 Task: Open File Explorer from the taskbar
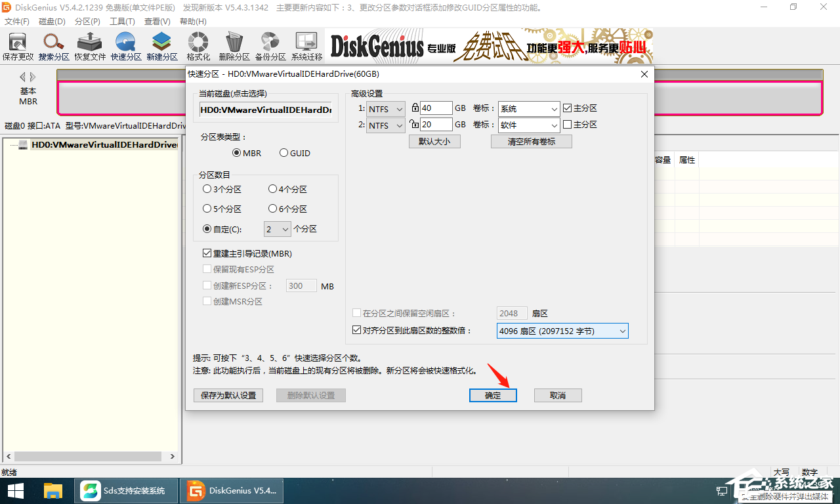point(52,490)
